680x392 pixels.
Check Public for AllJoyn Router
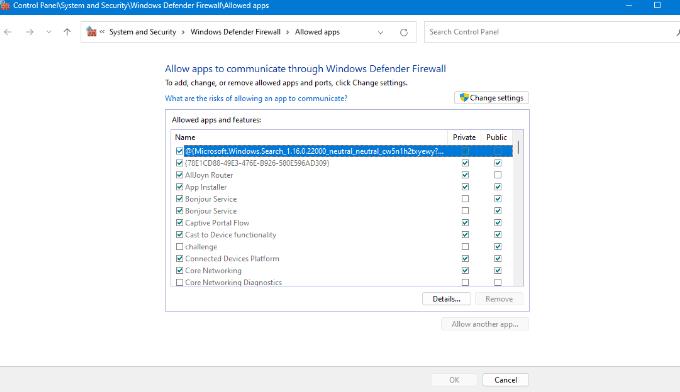(x=498, y=175)
